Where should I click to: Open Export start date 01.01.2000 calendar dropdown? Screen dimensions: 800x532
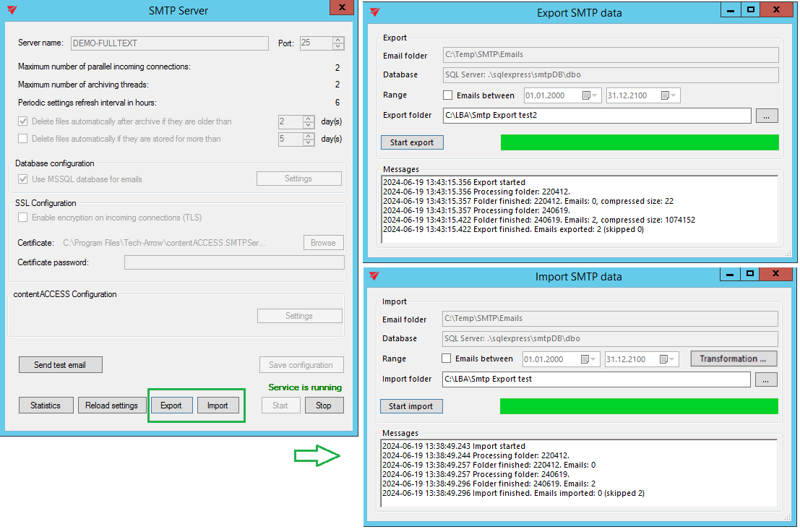pos(594,95)
